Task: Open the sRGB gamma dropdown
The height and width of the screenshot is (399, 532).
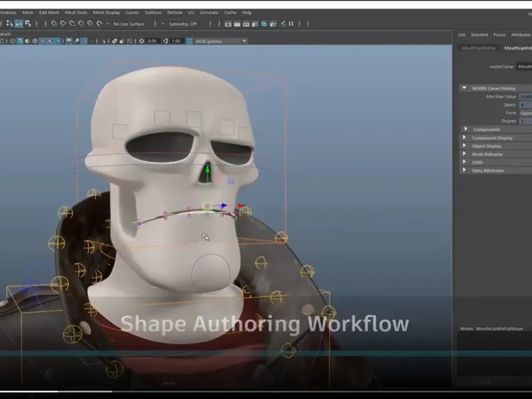Action: (x=221, y=41)
